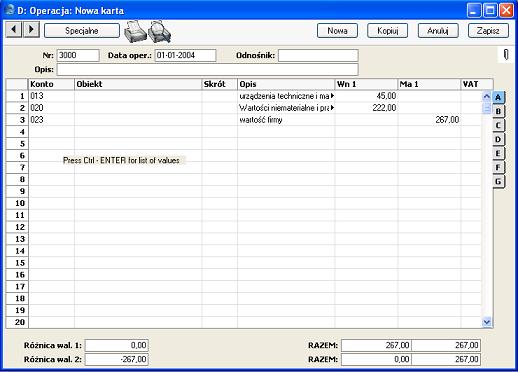
Task: Open print preview with magnifier printer icon
Action: [159, 32]
